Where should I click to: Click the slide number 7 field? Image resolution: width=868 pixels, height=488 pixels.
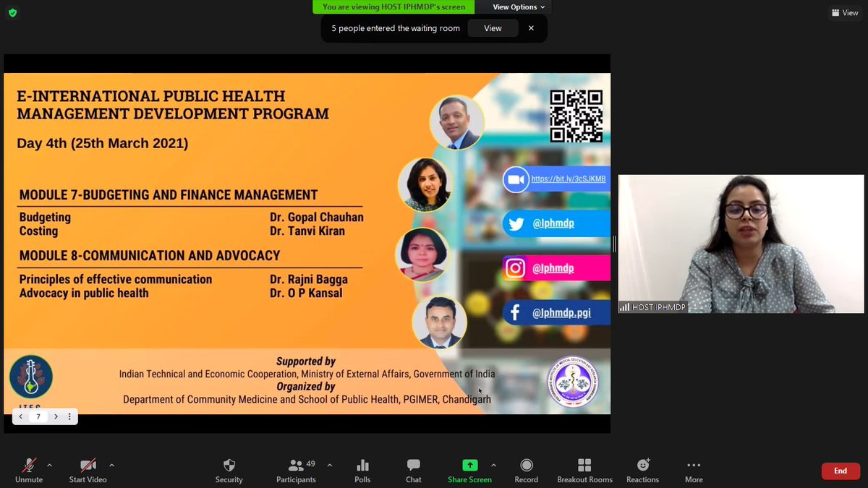38,416
